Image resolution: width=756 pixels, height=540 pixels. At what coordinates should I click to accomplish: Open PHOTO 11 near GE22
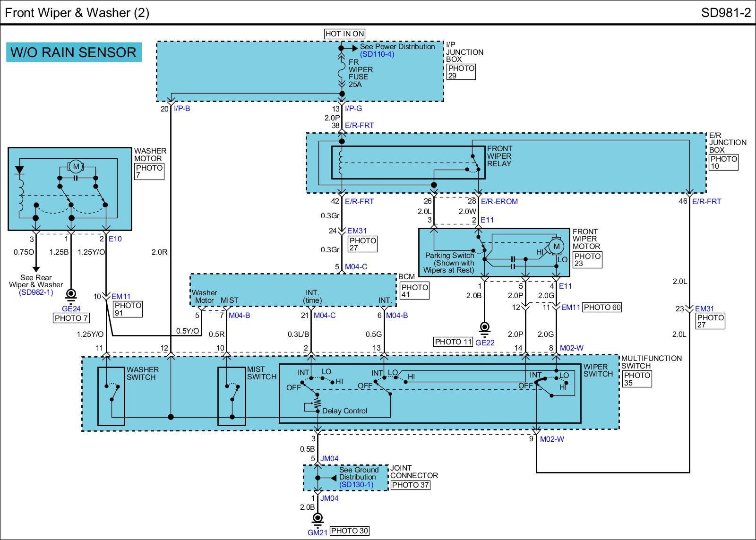tap(453, 342)
